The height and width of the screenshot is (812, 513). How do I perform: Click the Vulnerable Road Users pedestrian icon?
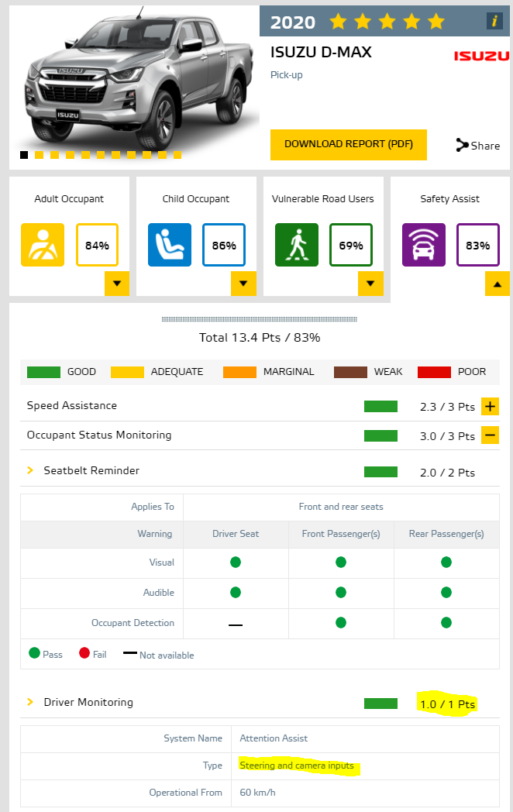pyautogui.click(x=296, y=245)
